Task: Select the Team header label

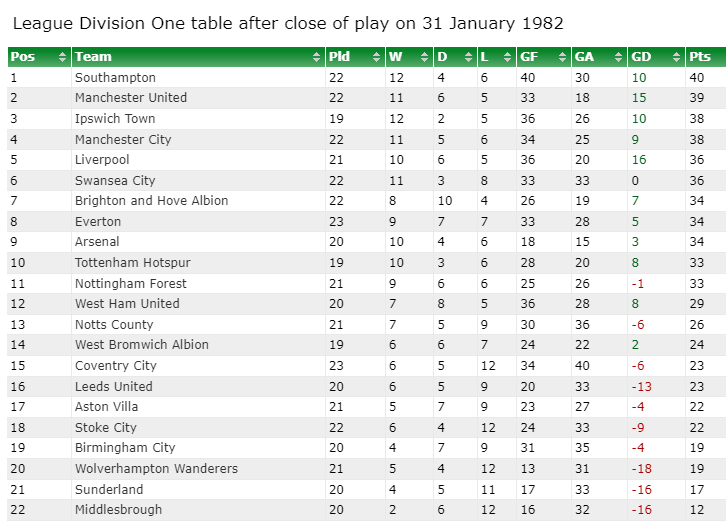Action: 94,57
